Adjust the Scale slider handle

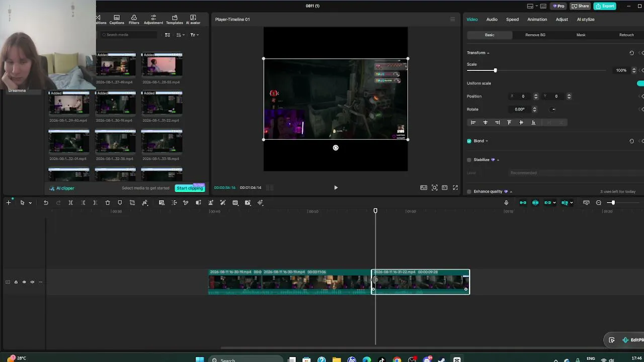[x=495, y=70]
